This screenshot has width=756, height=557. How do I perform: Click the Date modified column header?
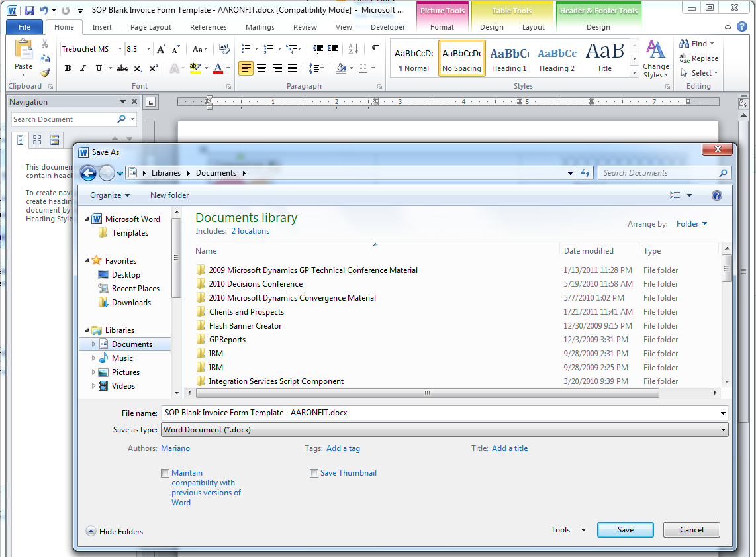(x=589, y=251)
